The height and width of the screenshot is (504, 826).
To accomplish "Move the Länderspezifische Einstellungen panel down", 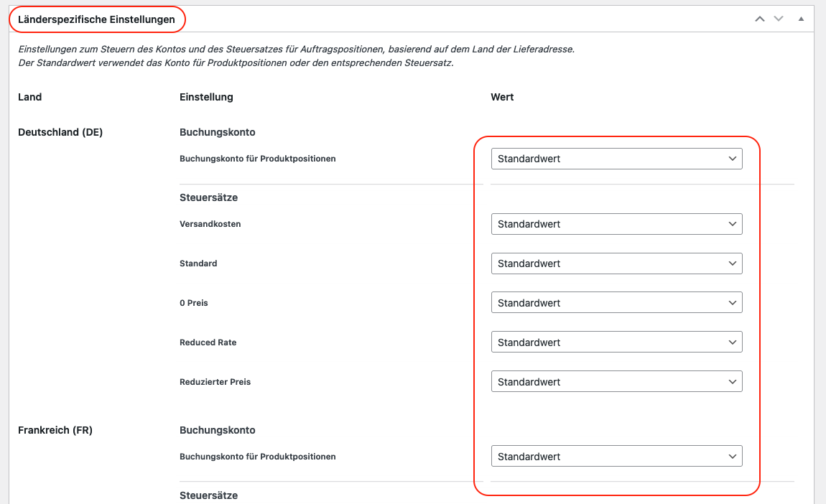I will (779, 18).
